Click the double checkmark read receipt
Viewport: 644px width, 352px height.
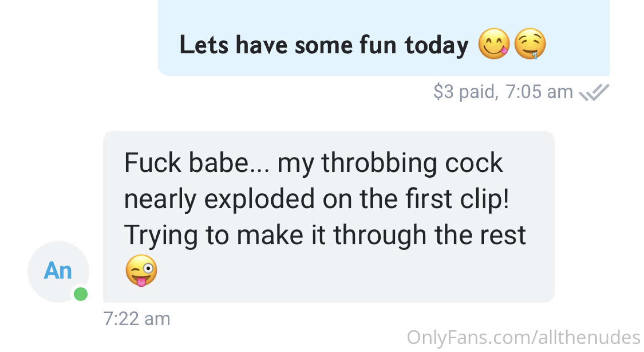594,92
